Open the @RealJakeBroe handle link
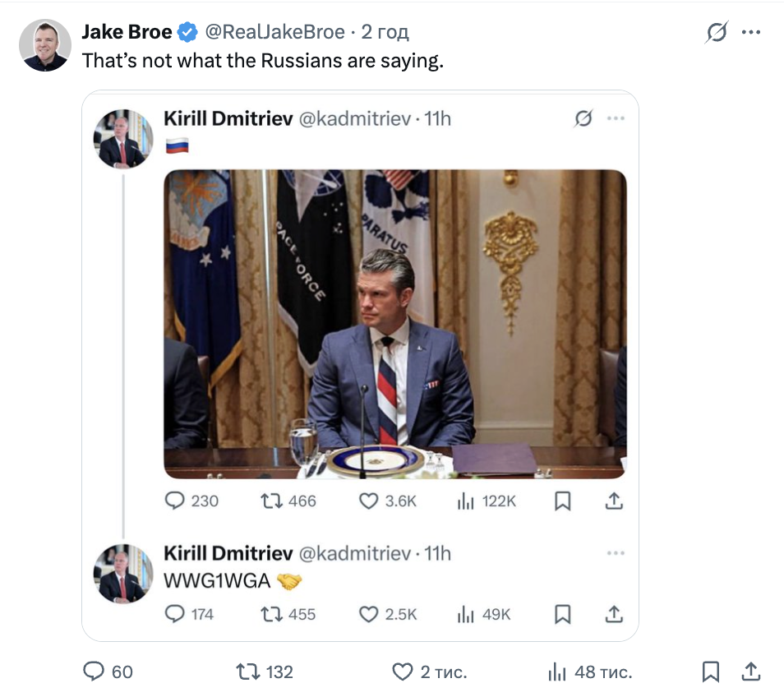This screenshot has height=697, width=784. pos(274,32)
